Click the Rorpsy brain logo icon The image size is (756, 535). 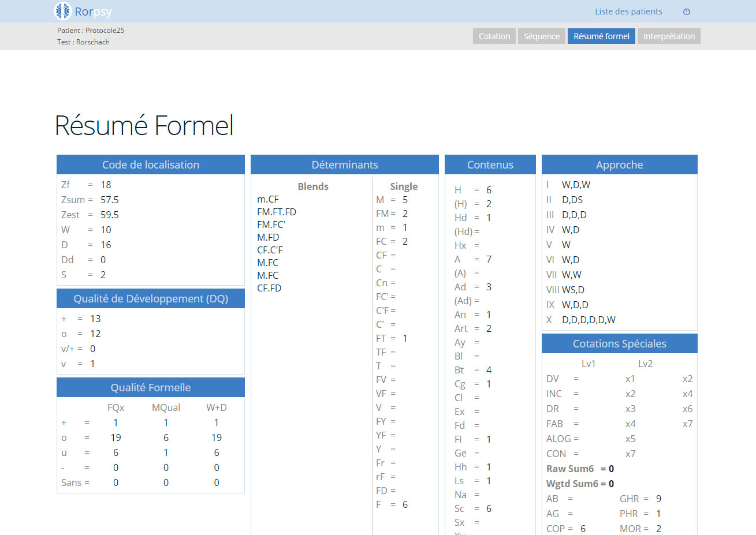pos(62,11)
